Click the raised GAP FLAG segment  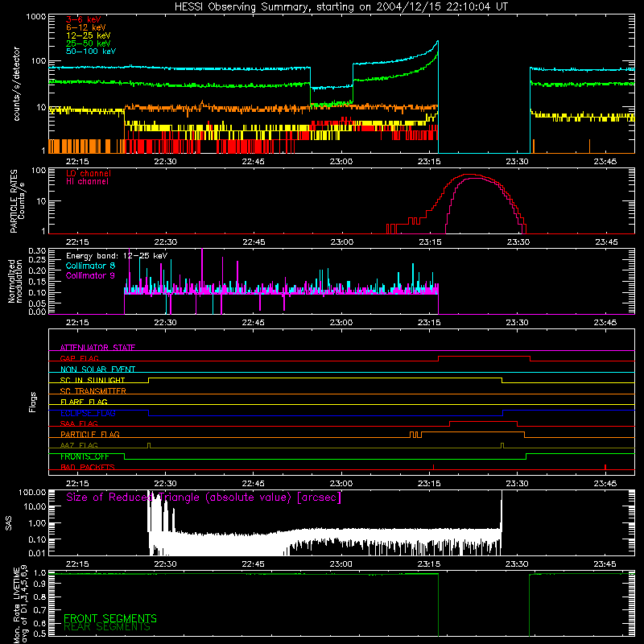click(484, 357)
